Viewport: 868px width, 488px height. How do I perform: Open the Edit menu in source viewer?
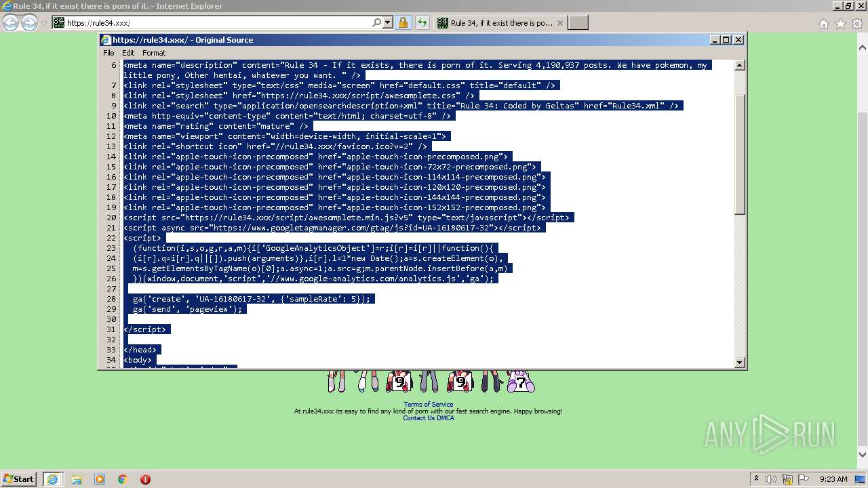tap(128, 53)
